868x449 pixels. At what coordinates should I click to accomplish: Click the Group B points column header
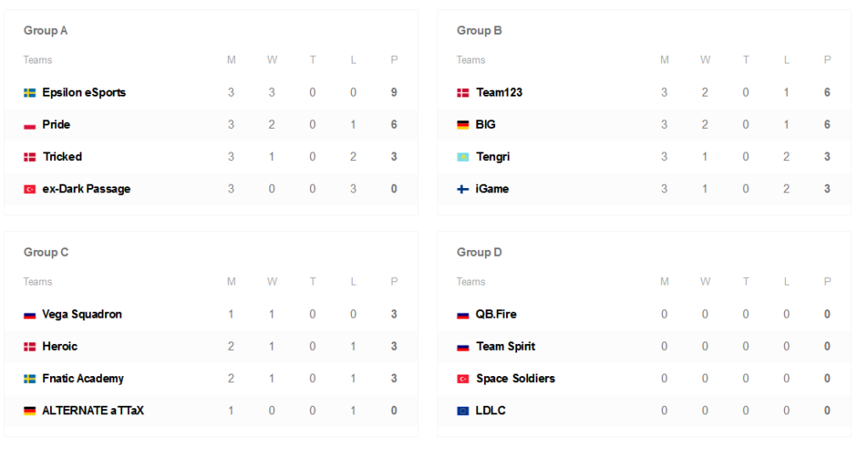click(x=827, y=60)
